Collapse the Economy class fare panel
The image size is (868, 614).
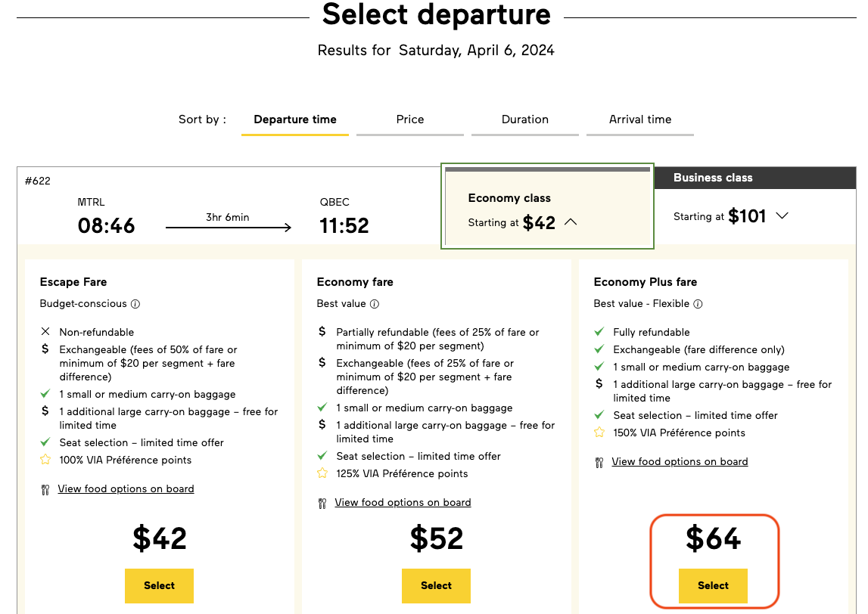point(571,222)
